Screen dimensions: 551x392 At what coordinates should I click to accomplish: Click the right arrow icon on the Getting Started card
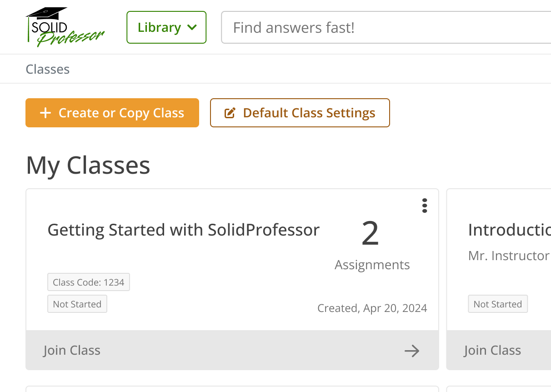[412, 351]
